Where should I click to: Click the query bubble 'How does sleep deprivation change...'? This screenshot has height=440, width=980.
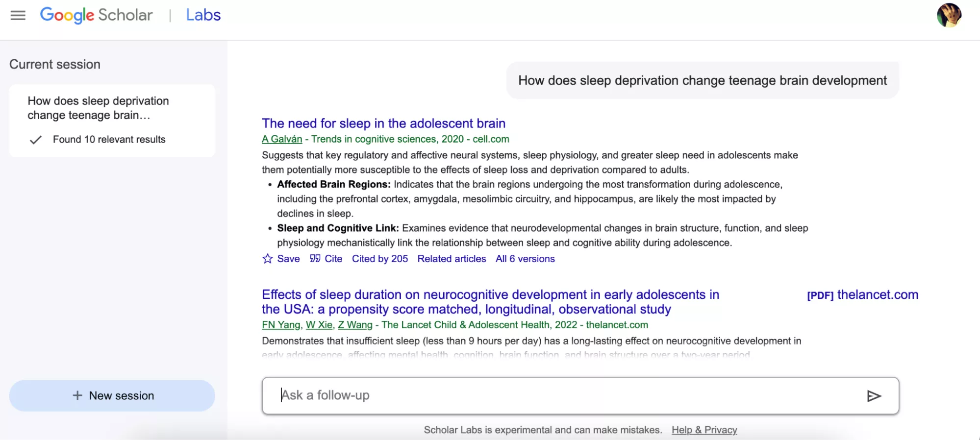[x=703, y=80]
